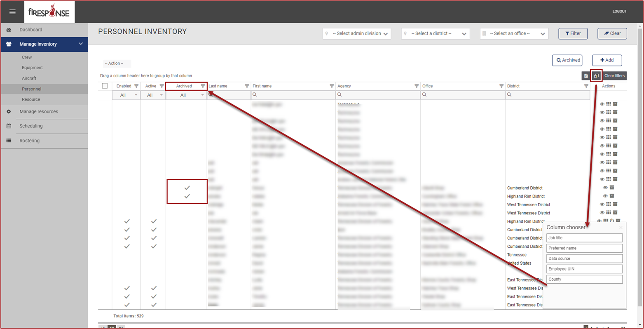Open the Column chooser icon
The image size is (644, 329).
pos(596,76)
